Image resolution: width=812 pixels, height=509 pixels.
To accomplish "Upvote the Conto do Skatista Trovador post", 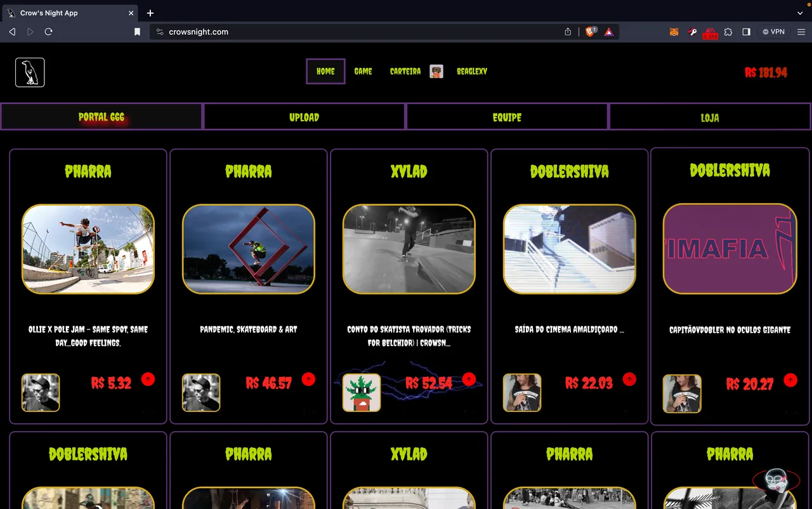I will point(469,379).
